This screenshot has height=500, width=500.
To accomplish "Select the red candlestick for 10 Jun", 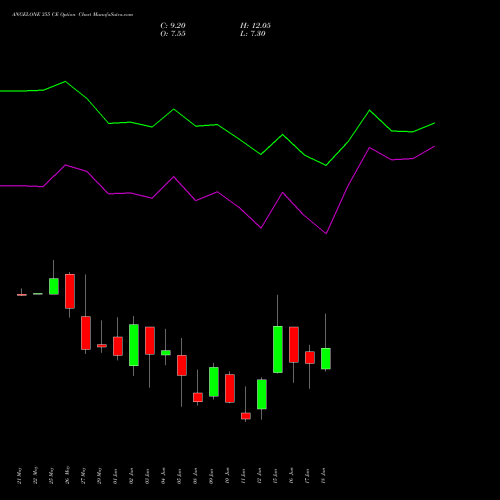I will [x=230, y=388].
